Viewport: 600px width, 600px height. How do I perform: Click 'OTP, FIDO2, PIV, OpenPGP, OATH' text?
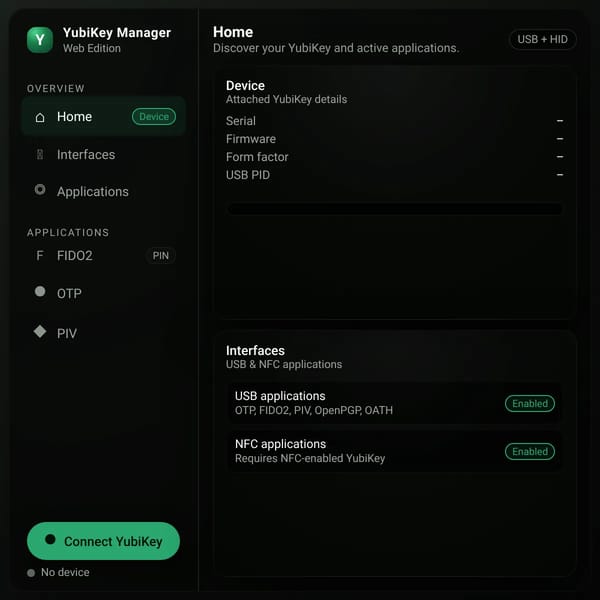pyautogui.click(x=314, y=411)
